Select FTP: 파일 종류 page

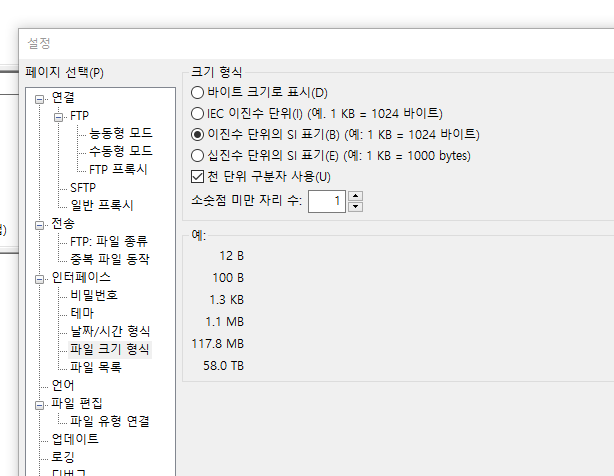[x=108, y=242]
